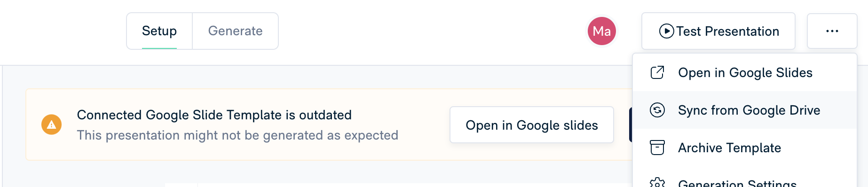Click the outdated template warning heading
The height and width of the screenshot is (187, 868).
click(x=214, y=115)
